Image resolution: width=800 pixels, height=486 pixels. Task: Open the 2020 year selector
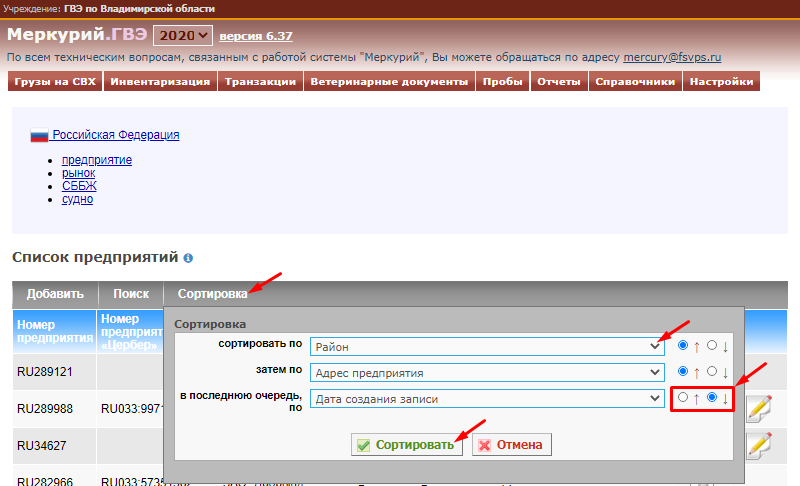tap(183, 35)
